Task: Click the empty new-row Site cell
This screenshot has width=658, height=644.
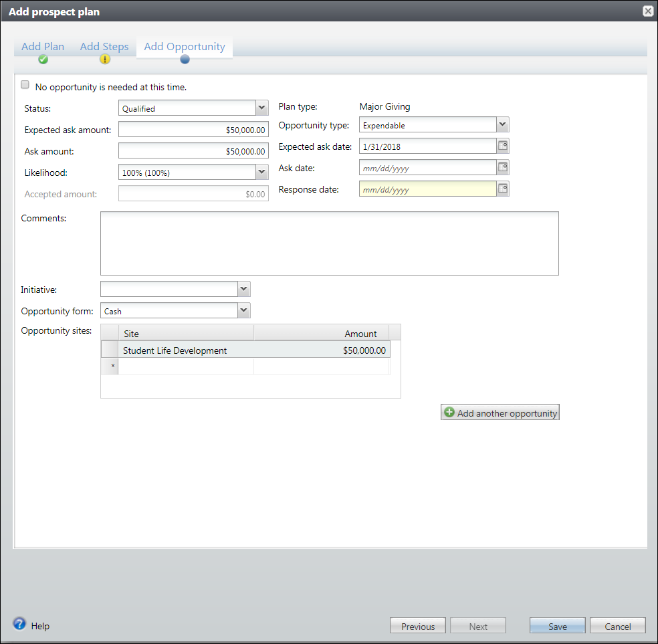Action: pyautogui.click(x=186, y=366)
